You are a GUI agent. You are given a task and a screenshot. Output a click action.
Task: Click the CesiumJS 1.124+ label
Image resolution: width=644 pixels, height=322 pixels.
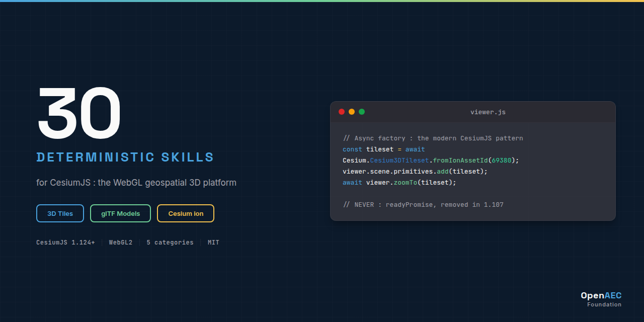coord(65,243)
